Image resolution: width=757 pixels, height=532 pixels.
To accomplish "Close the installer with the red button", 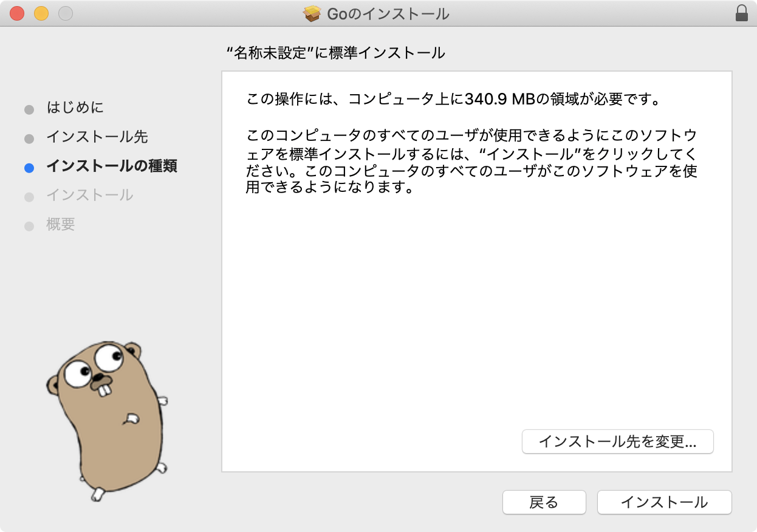I will (17, 13).
